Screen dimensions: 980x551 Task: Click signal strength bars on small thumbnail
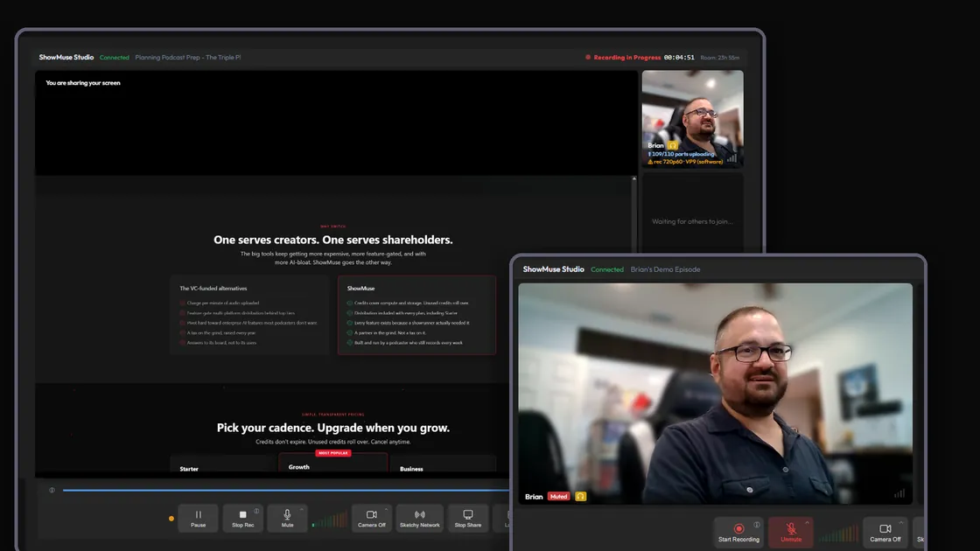point(731,158)
